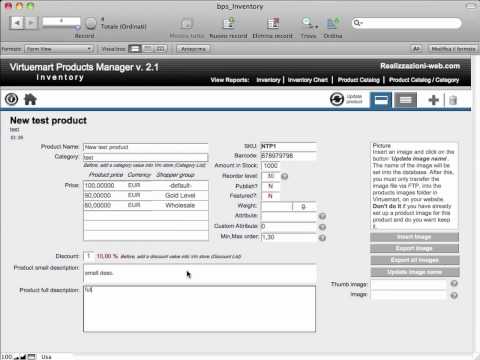
Task: Select table view in Visualizza toggle
Action: click(x=160, y=49)
